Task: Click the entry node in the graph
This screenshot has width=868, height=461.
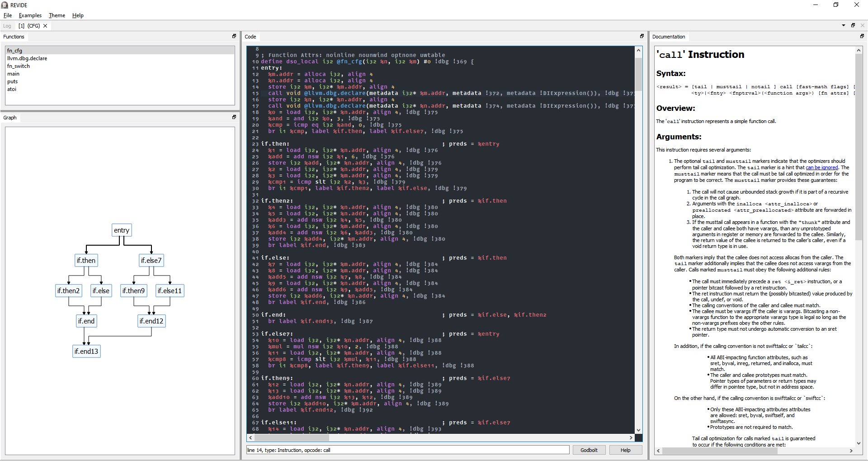Action: (122, 230)
